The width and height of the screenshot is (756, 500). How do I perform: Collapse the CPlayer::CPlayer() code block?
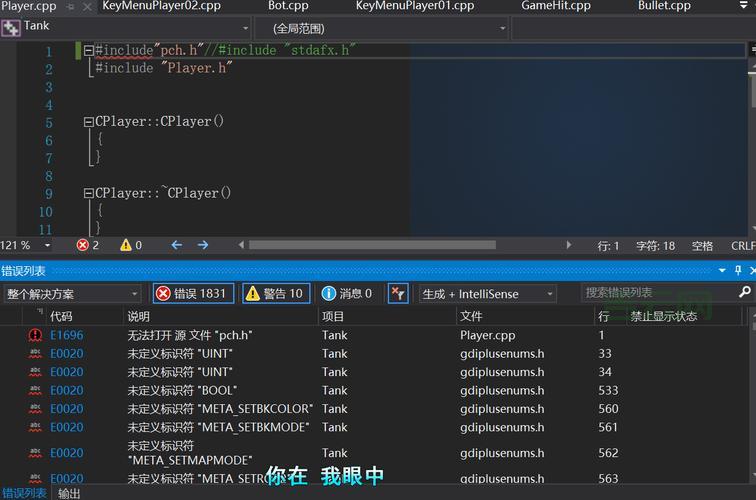click(88, 122)
